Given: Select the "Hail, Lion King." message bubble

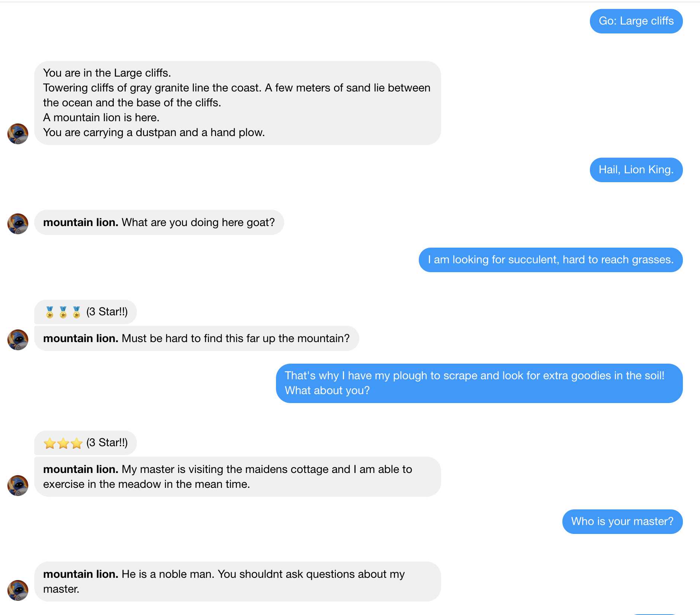Looking at the screenshot, I should click(636, 170).
